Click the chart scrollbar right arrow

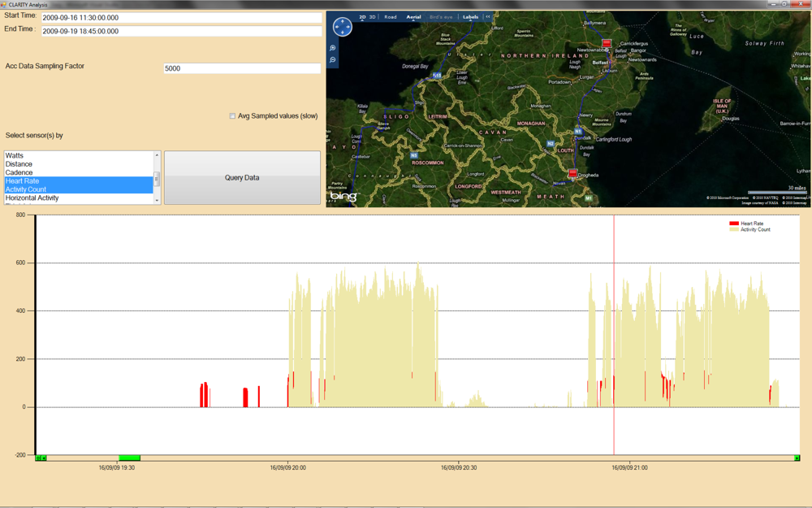(x=797, y=458)
